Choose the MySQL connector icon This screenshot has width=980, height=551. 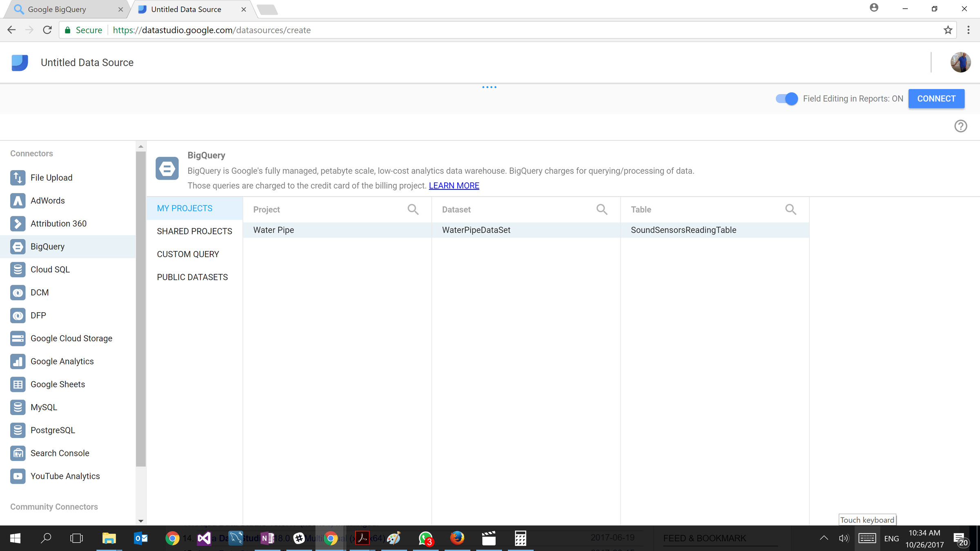tap(18, 407)
